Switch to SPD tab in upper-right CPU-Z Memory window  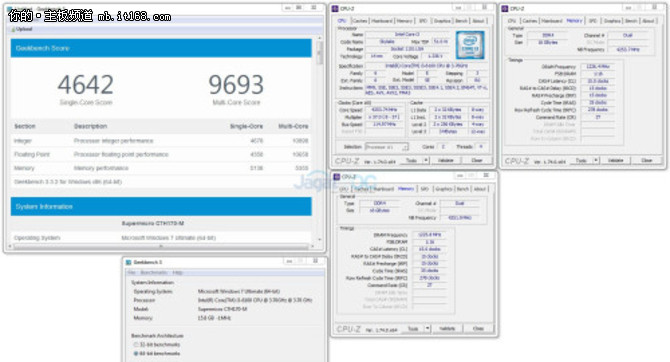[x=593, y=21]
